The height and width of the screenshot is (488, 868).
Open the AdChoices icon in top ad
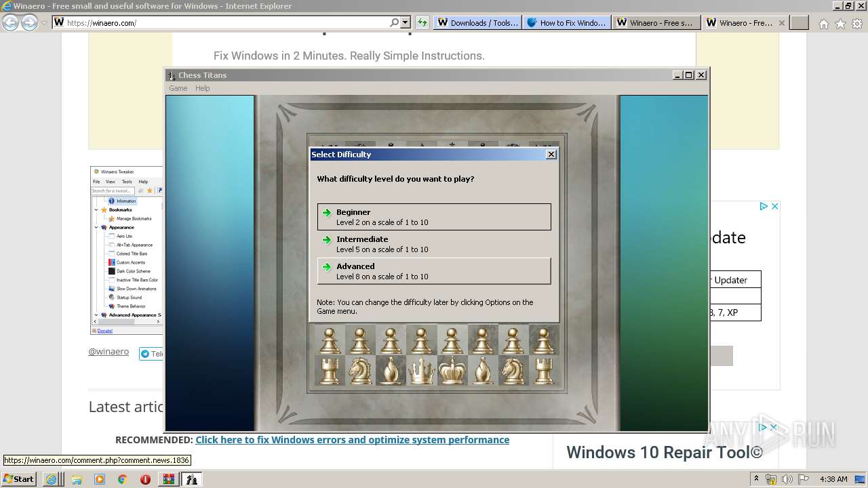pos(763,206)
